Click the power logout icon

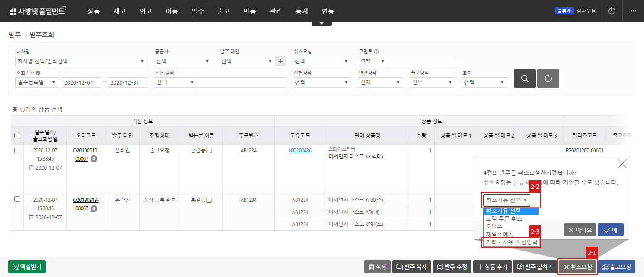click(612, 11)
